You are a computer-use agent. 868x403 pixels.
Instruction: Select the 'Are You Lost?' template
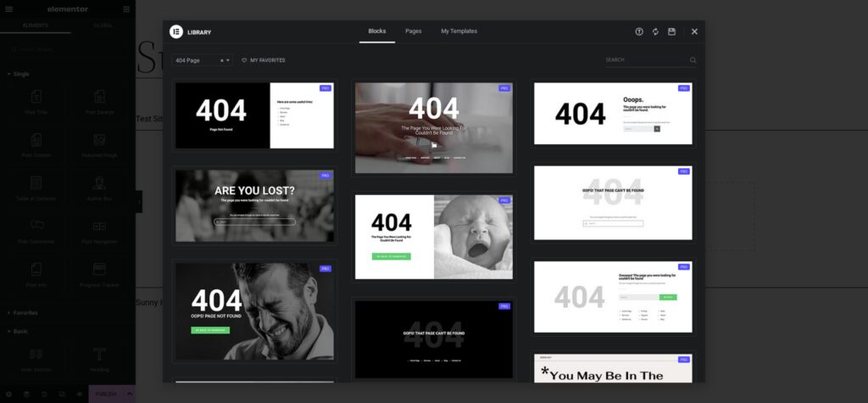[x=254, y=205]
